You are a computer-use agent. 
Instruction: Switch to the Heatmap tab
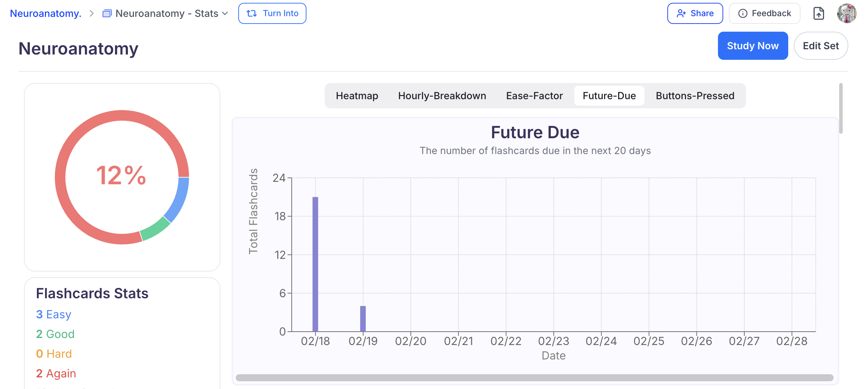pyautogui.click(x=357, y=96)
